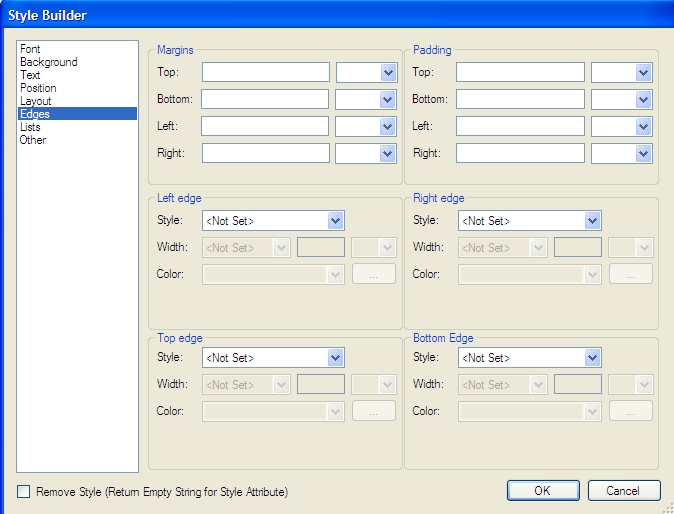Click the Padding Bottom input field
Screen dimensions: 674x514
click(520, 99)
